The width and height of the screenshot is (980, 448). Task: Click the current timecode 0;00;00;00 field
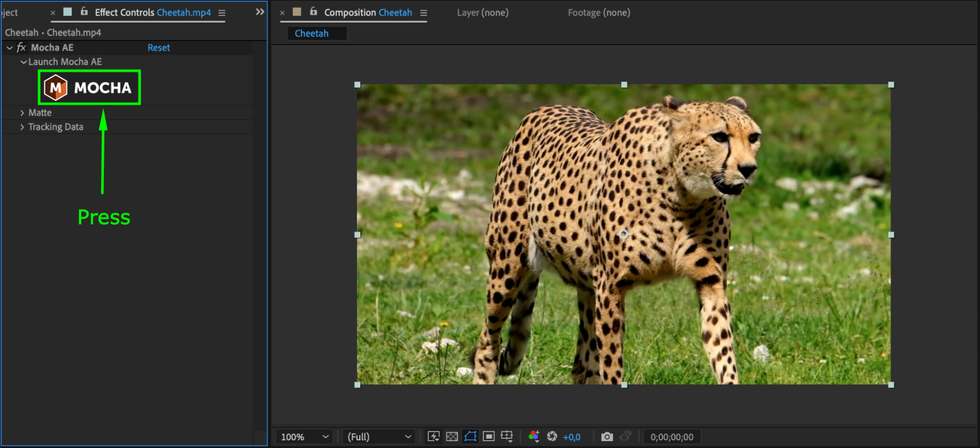pyautogui.click(x=672, y=437)
